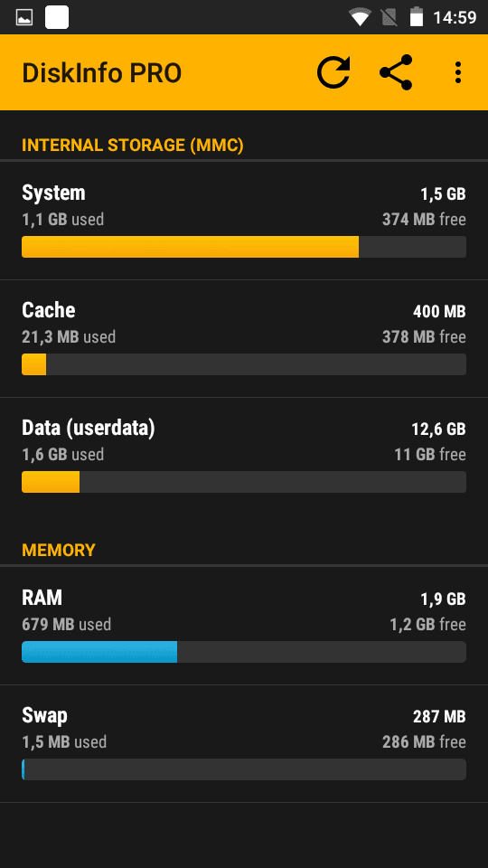Tap the image notification icon
This screenshot has width=488, height=868.
24,18
